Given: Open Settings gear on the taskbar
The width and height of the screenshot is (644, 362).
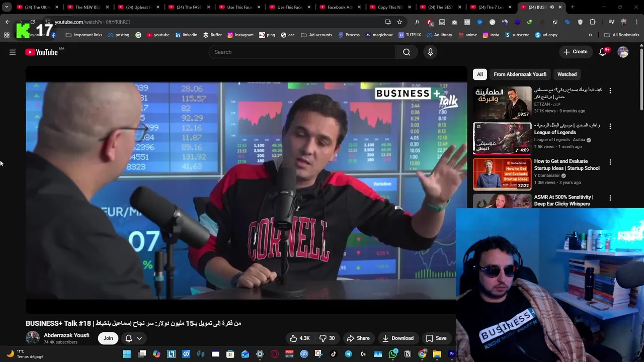Looking at the screenshot, I should coord(260,354).
